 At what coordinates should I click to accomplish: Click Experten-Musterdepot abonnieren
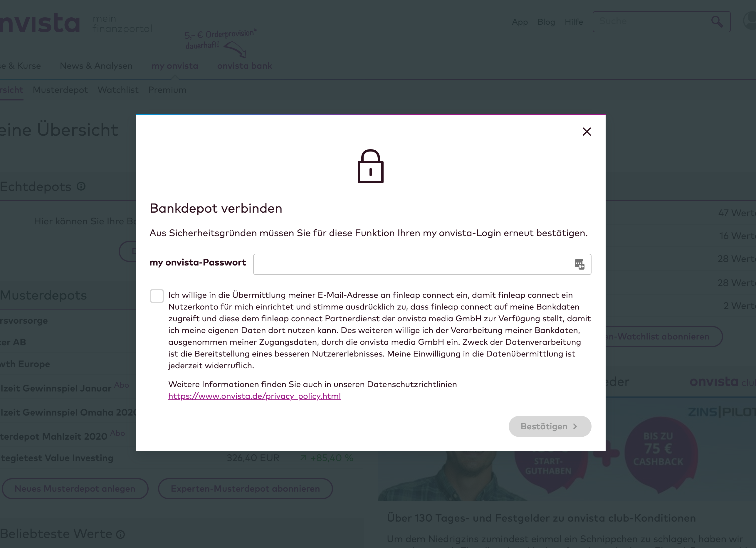point(245,489)
